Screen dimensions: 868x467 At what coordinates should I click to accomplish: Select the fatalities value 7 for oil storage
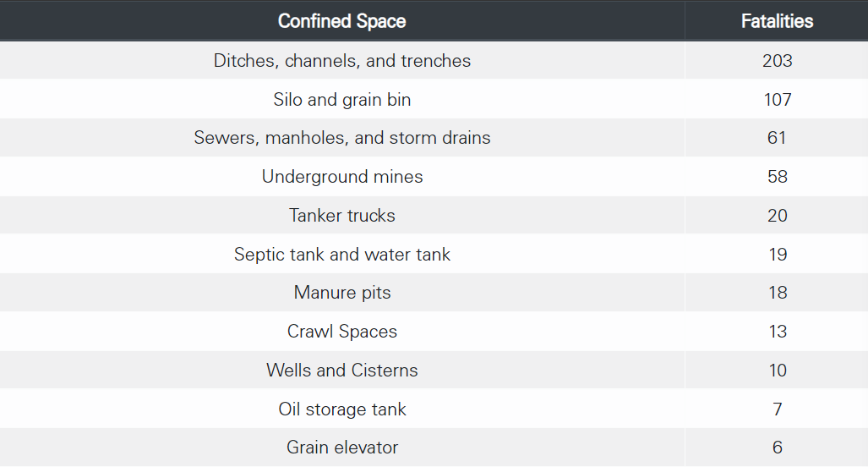coord(778,409)
